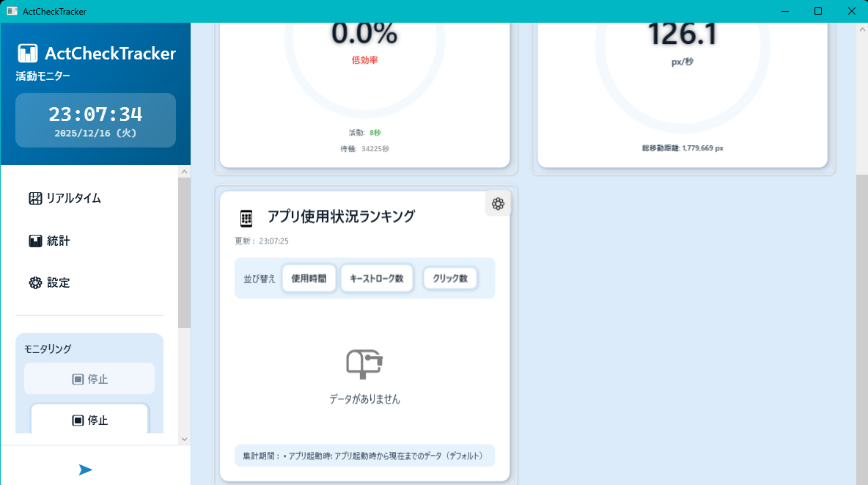868x485 pixels.
Task: Click the up arrow atop the sidebar scrollbar
Action: point(184,171)
